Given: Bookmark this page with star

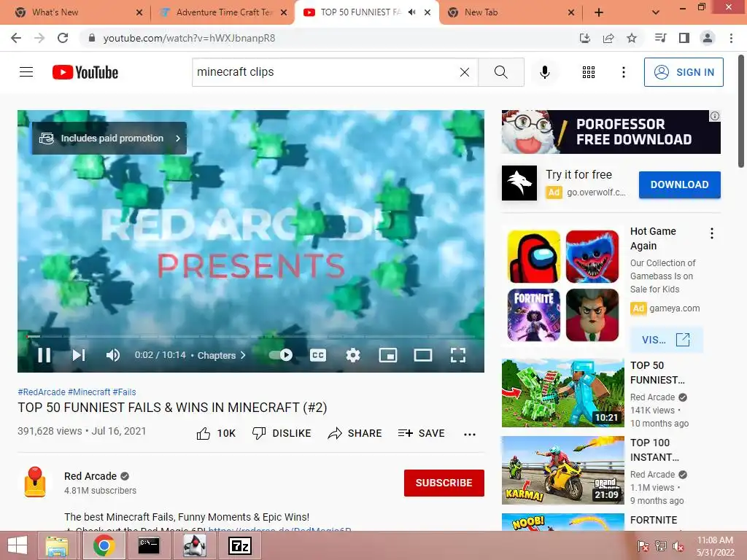Looking at the screenshot, I should point(632,38).
